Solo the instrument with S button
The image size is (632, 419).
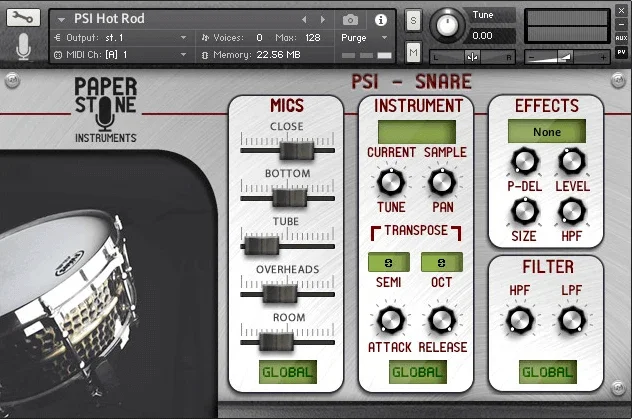[413, 20]
